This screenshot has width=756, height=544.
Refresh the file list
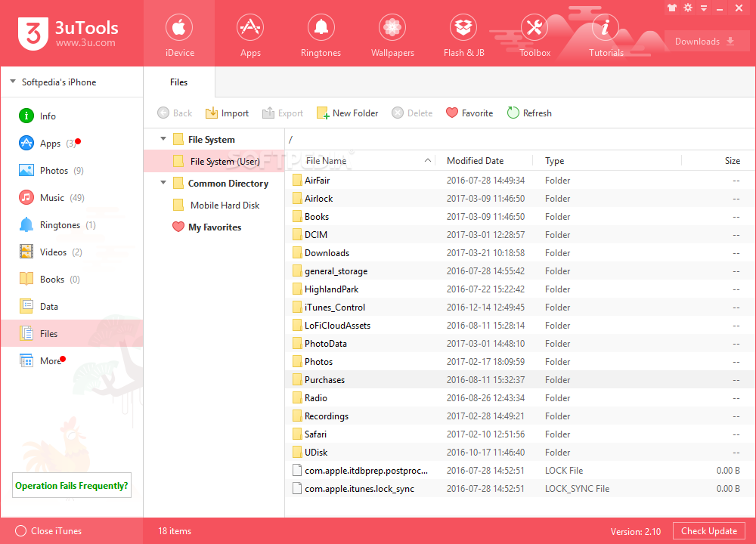click(x=529, y=113)
